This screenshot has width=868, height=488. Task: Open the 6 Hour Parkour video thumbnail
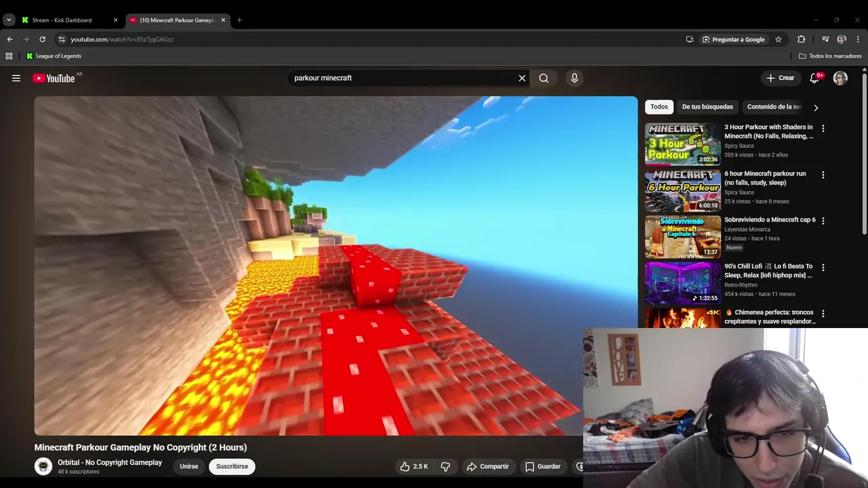coord(683,190)
